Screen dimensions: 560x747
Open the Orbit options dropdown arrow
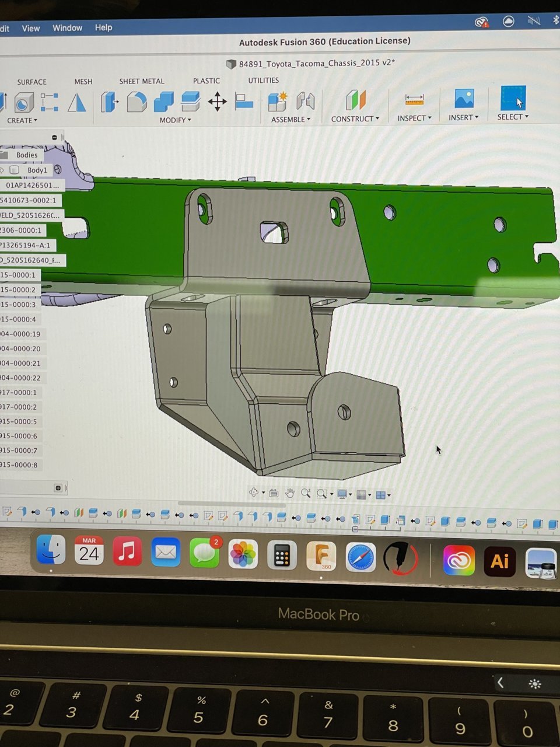pyautogui.click(x=263, y=493)
